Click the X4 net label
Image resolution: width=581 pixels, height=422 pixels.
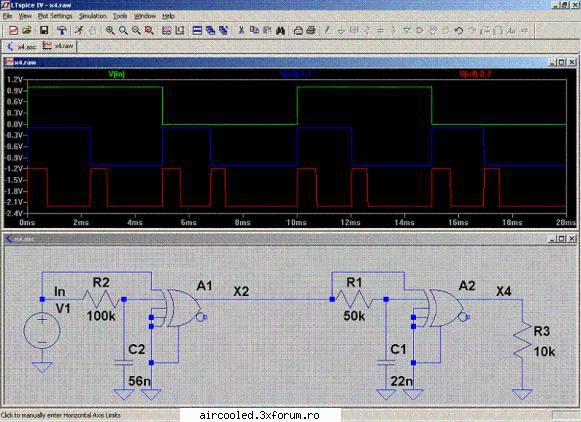(504, 291)
